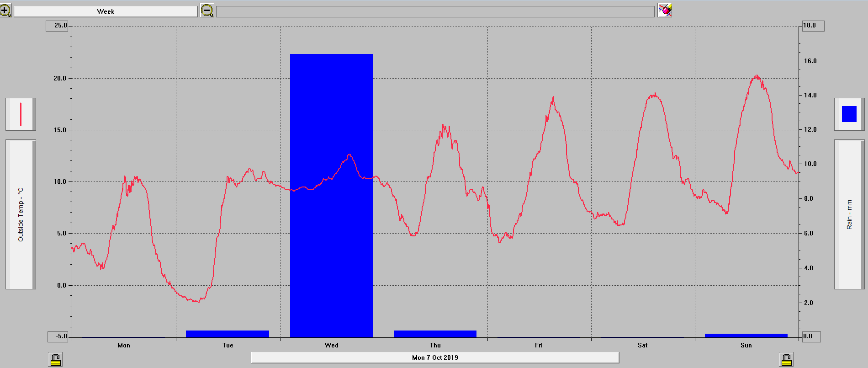Toggle the right axis padlock icon
Image resolution: width=868 pixels, height=368 pixels.
[x=786, y=360]
